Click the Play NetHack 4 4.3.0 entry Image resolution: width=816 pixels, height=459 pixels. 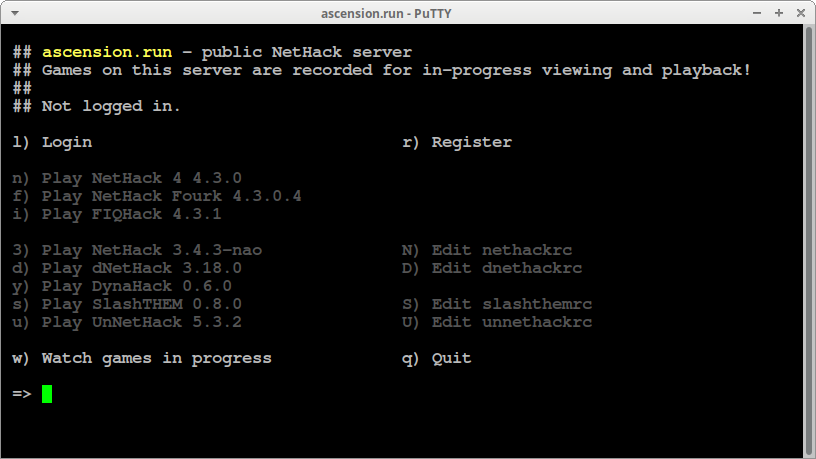click(127, 178)
